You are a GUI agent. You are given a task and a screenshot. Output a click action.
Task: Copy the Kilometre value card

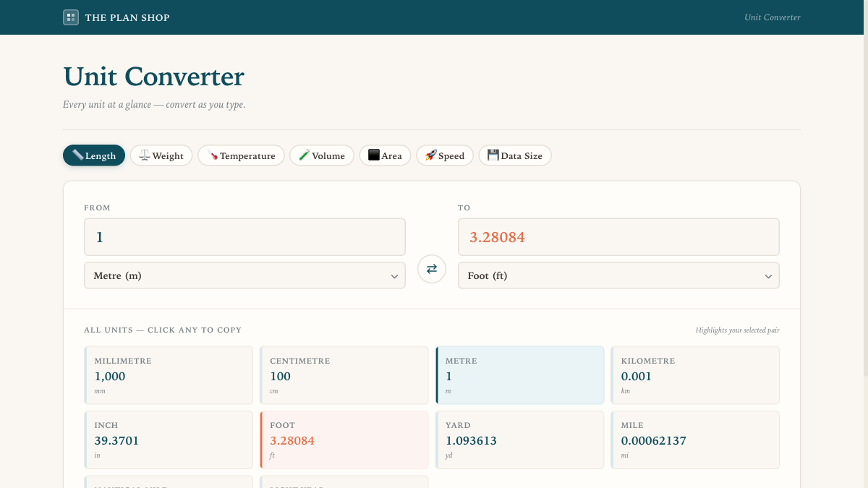click(x=695, y=375)
